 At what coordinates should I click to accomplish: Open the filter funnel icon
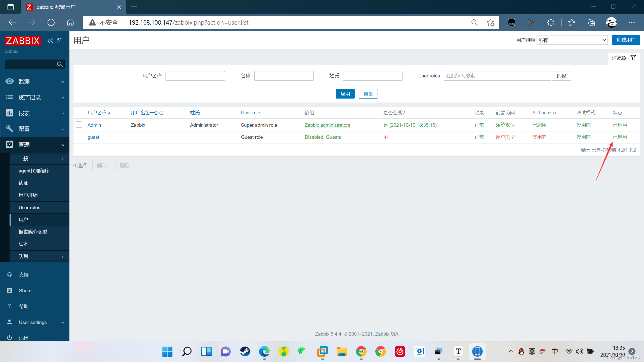coord(633,58)
